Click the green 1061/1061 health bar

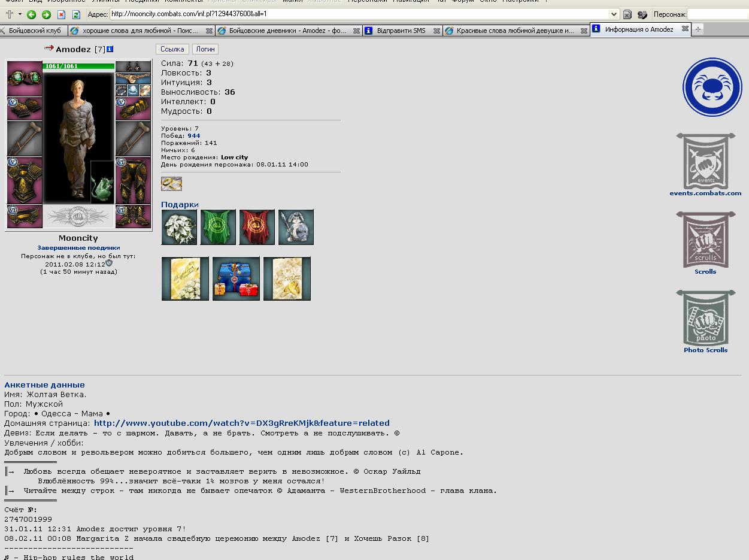[78, 66]
